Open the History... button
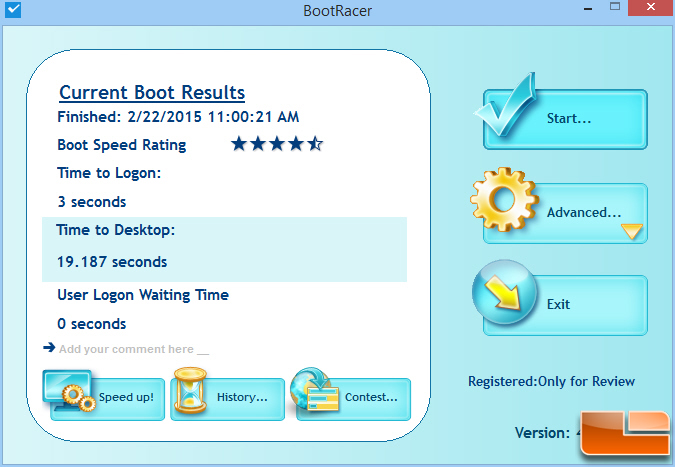 pyautogui.click(x=227, y=399)
